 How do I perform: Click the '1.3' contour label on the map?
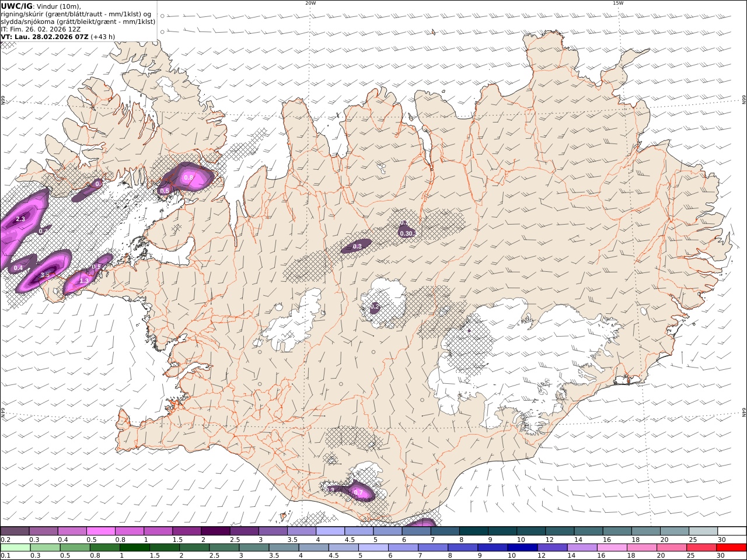tap(83, 281)
